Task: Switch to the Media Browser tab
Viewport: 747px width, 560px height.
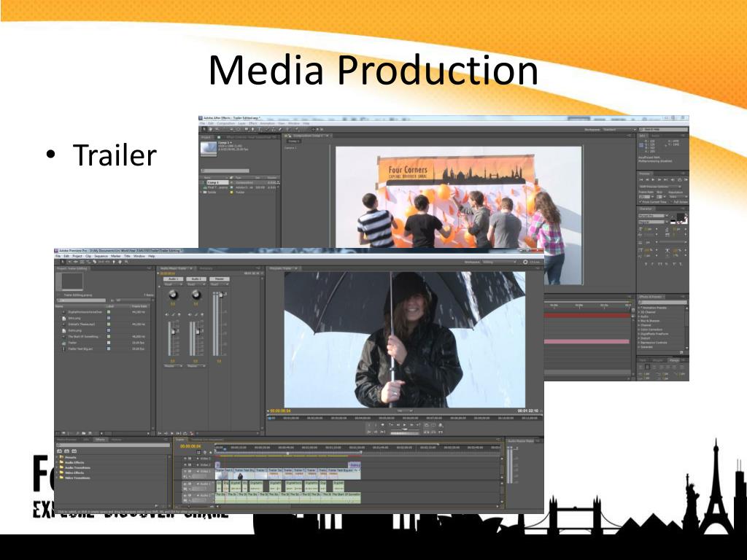Action: (67, 440)
